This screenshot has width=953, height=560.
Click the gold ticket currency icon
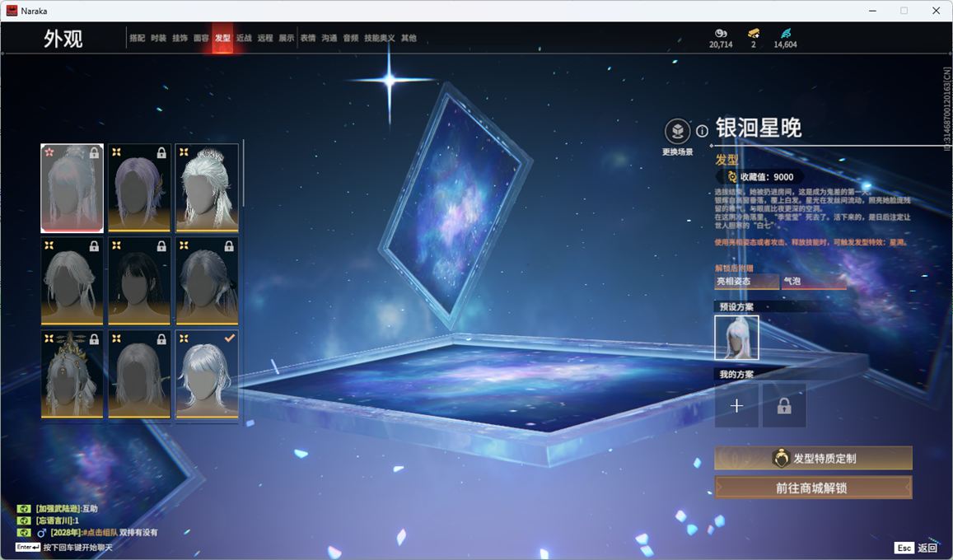click(753, 34)
